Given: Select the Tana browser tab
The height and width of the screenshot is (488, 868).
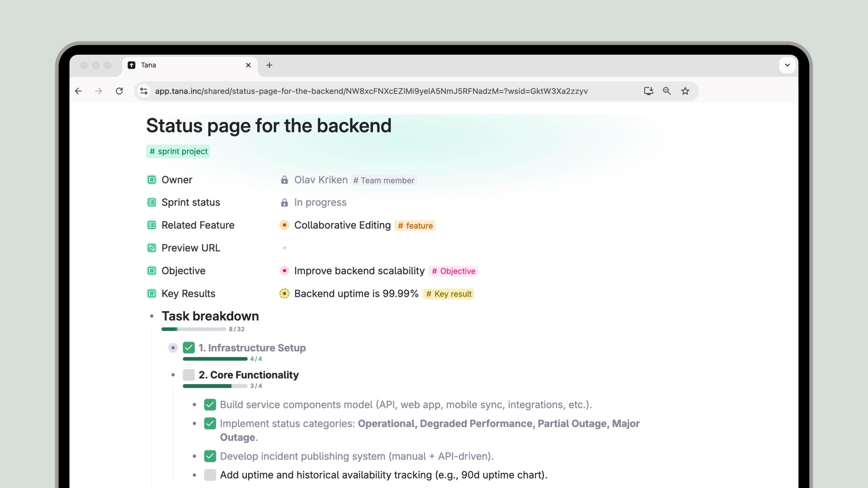Looking at the screenshot, I should coord(190,66).
